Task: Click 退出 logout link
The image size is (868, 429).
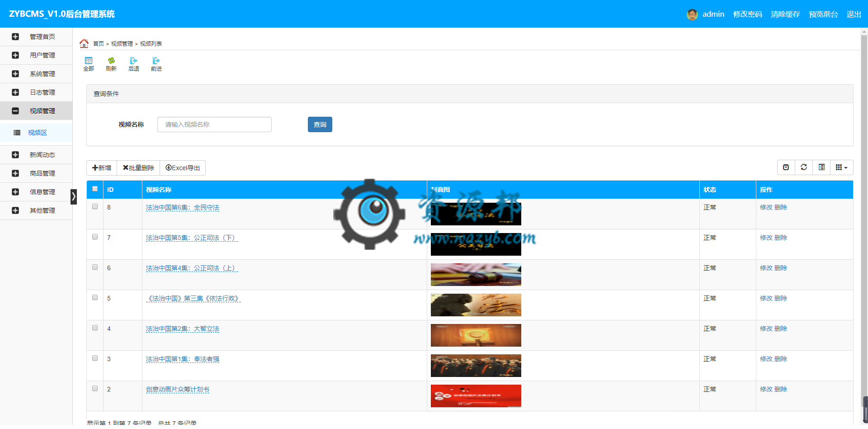Action: point(854,14)
